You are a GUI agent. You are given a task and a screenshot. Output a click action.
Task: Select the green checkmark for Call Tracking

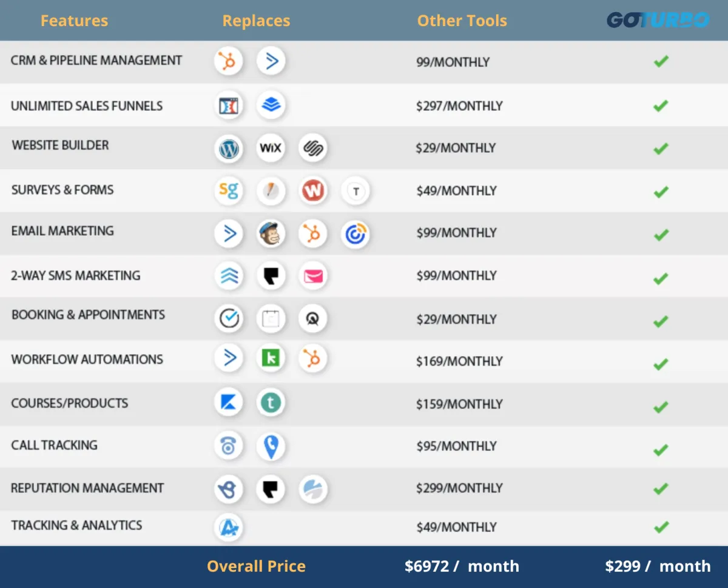tap(661, 450)
